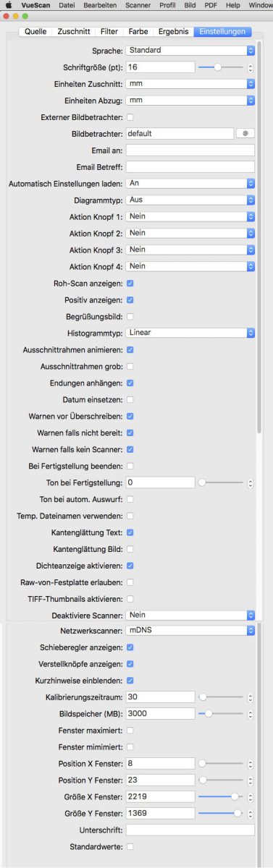Click the stepper for Position Y Fenster
The width and height of the screenshot is (273, 868).
pos(251,780)
